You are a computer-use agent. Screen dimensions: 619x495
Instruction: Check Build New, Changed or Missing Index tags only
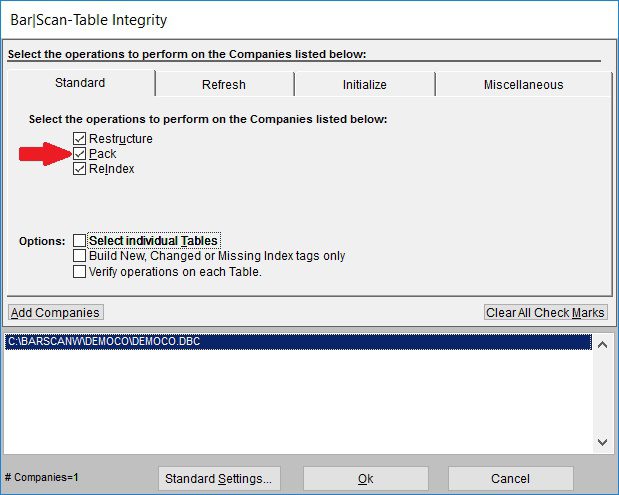[79, 256]
